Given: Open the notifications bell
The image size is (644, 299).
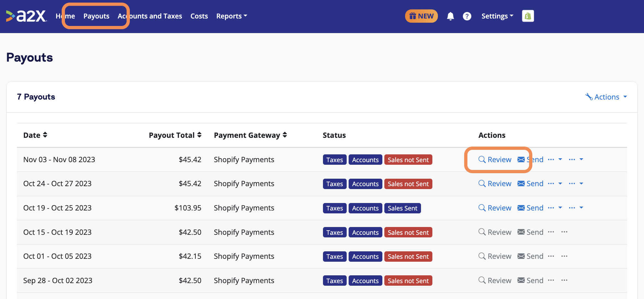Looking at the screenshot, I should coord(450,16).
